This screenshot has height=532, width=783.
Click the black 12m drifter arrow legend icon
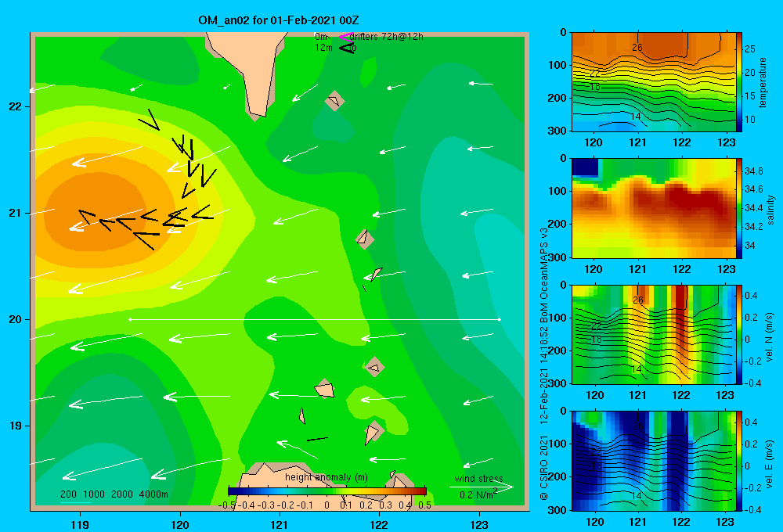[x=347, y=49]
